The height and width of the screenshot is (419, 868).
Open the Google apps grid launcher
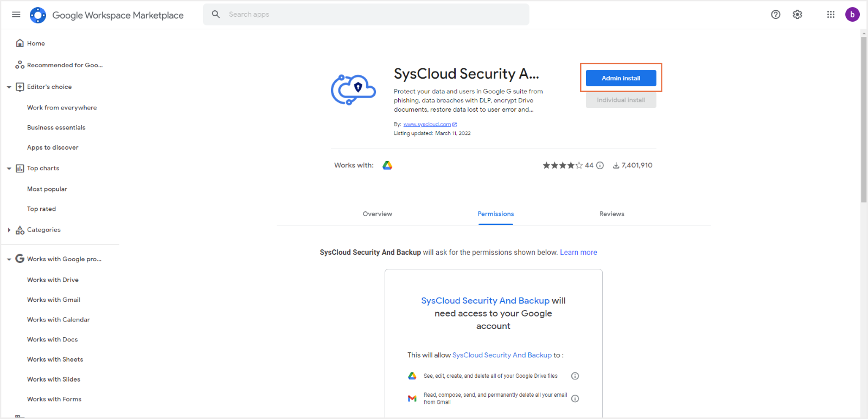pos(831,15)
